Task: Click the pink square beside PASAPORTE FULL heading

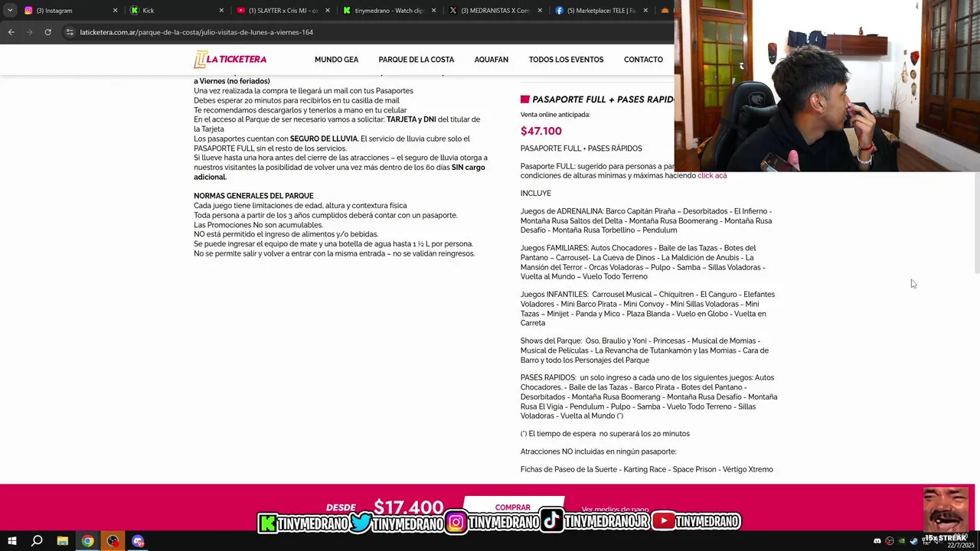Action: [x=525, y=99]
